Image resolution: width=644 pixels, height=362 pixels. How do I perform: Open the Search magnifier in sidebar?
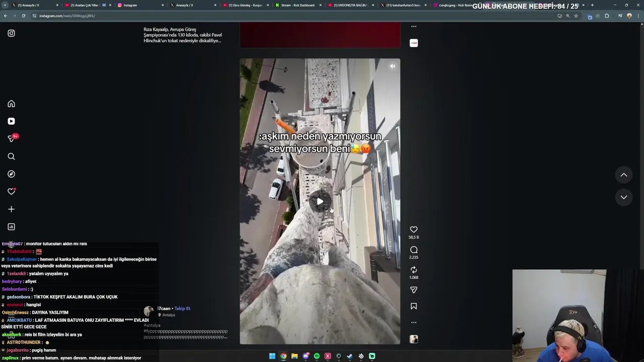coord(11,156)
